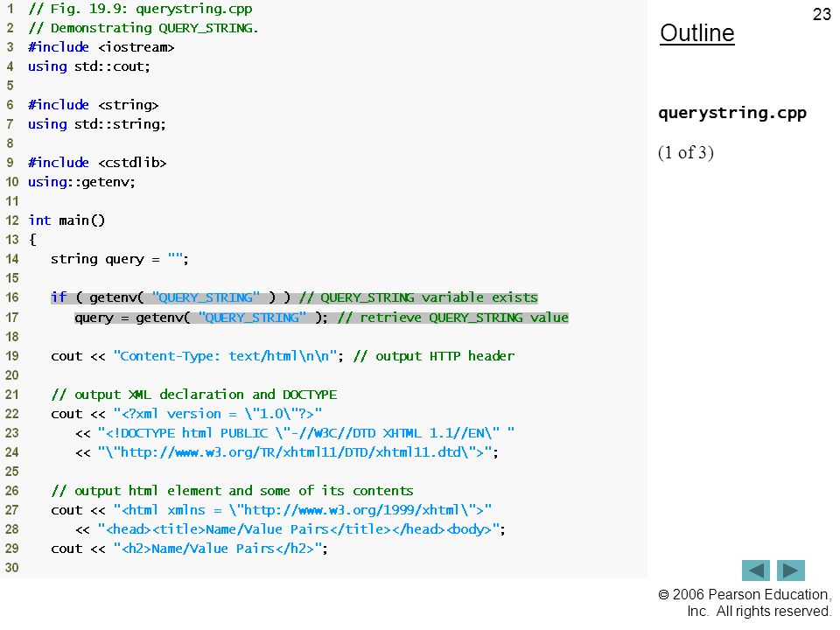Click the "using std::string;" line
The width and height of the screenshot is (840, 630).
(97, 124)
